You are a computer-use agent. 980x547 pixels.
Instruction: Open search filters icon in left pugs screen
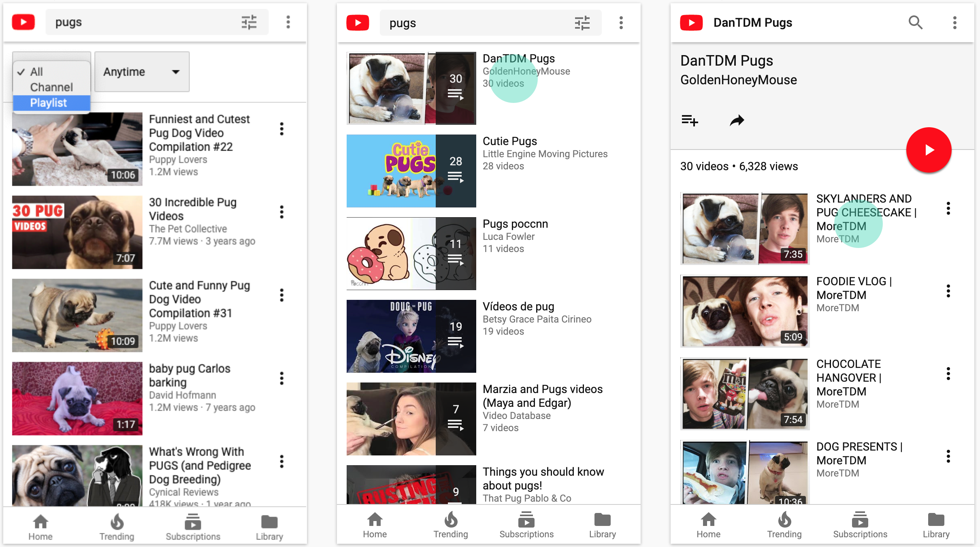pos(249,22)
